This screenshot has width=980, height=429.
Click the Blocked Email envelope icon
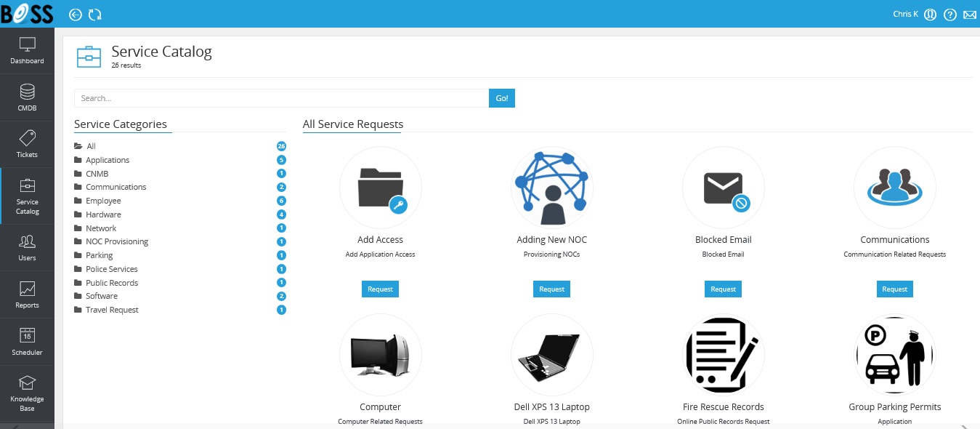point(724,188)
